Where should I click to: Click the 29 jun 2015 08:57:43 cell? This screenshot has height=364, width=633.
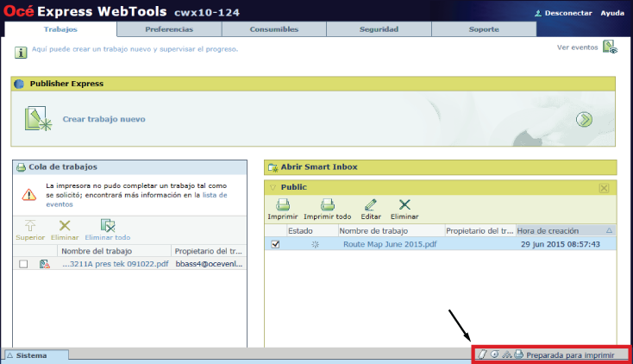tap(561, 244)
